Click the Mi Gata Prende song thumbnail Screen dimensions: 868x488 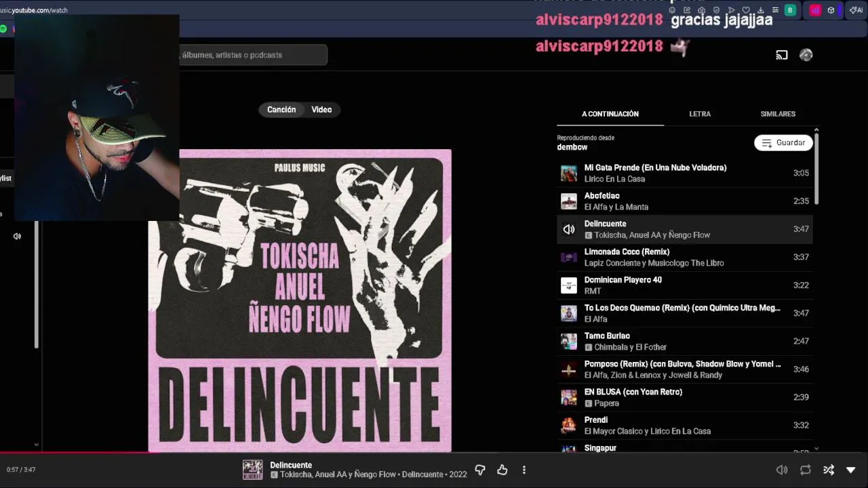(569, 174)
